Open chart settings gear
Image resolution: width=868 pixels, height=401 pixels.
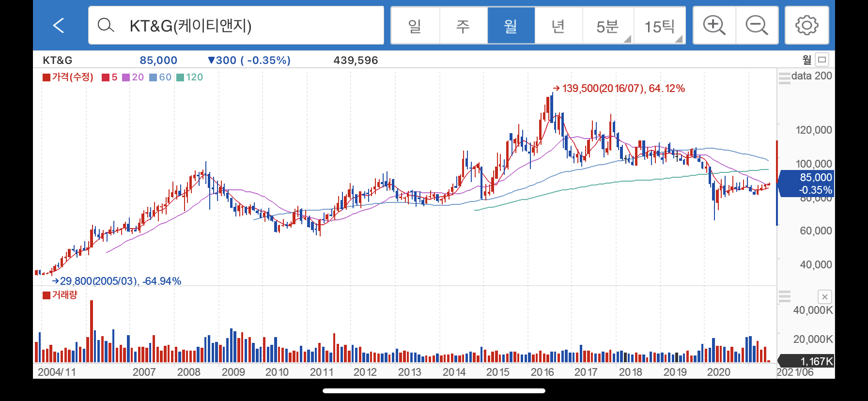807,25
